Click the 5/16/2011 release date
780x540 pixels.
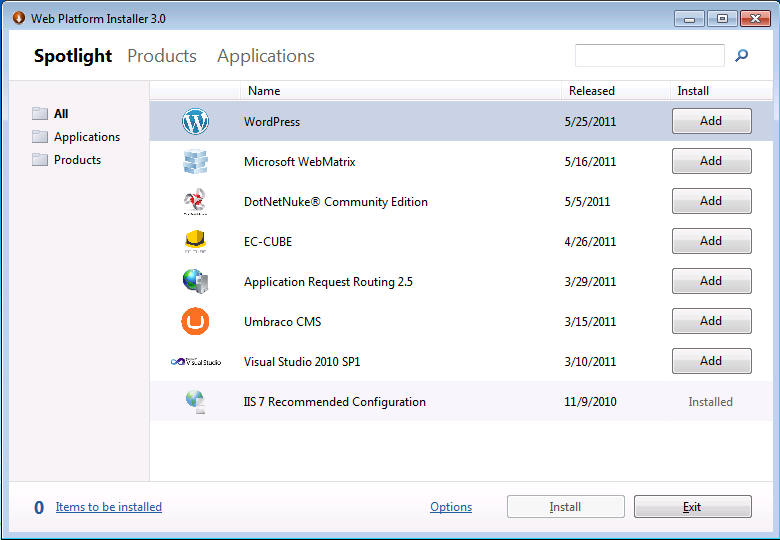tap(590, 162)
